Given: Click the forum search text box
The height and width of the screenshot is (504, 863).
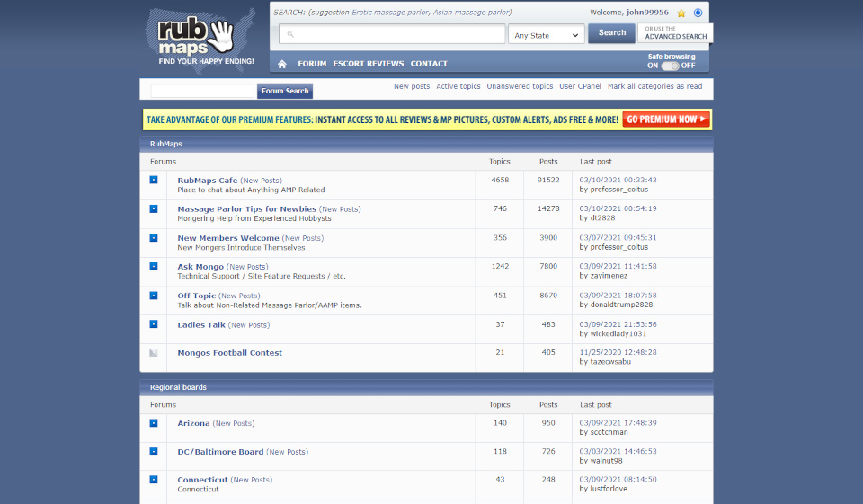Looking at the screenshot, I should click(202, 91).
